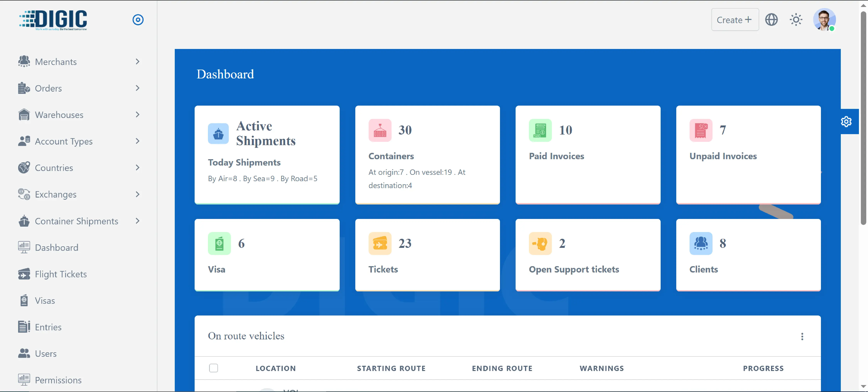Expand the Warehouses menu
This screenshot has width=868, height=392.
(138, 114)
